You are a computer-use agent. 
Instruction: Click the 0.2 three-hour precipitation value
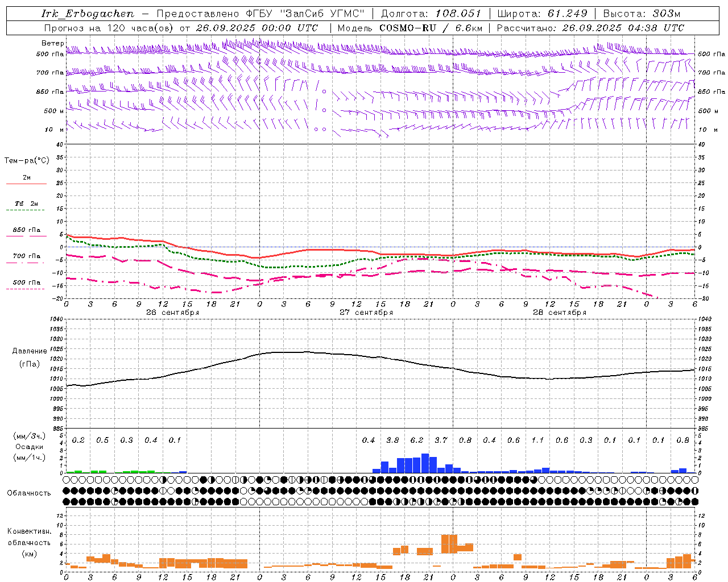(78, 440)
